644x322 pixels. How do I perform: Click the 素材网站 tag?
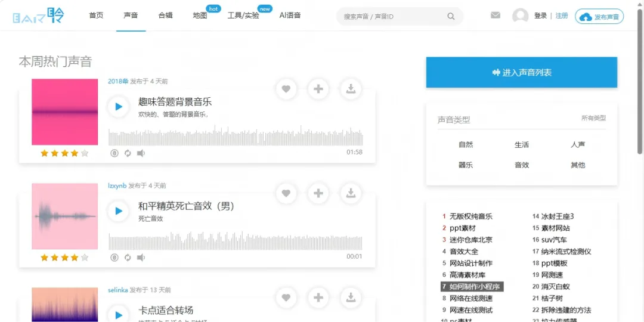pos(556,228)
